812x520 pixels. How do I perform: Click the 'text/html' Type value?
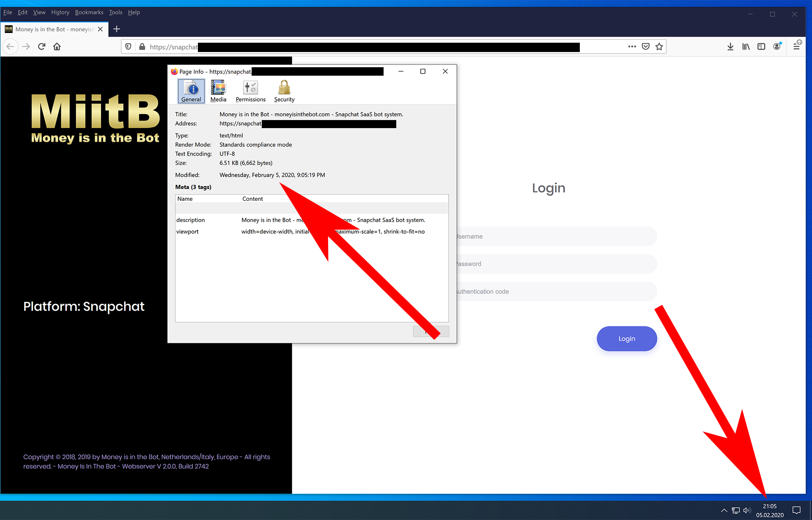(231, 136)
